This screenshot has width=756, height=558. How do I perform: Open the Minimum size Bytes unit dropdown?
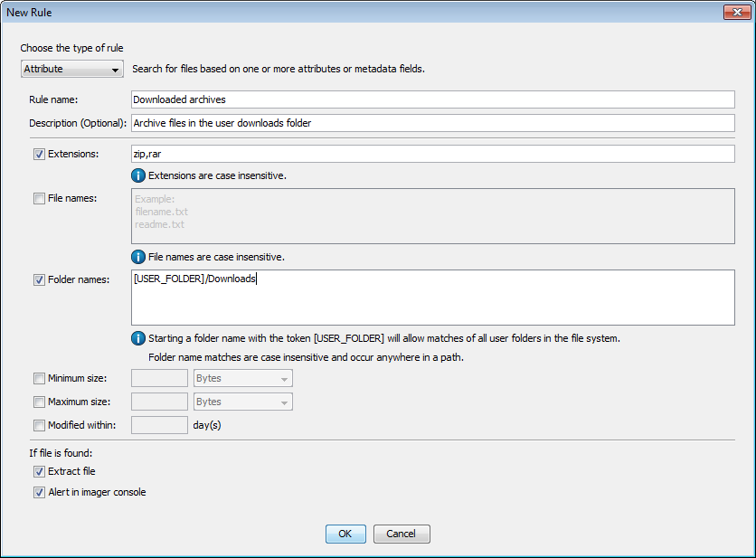(x=242, y=379)
